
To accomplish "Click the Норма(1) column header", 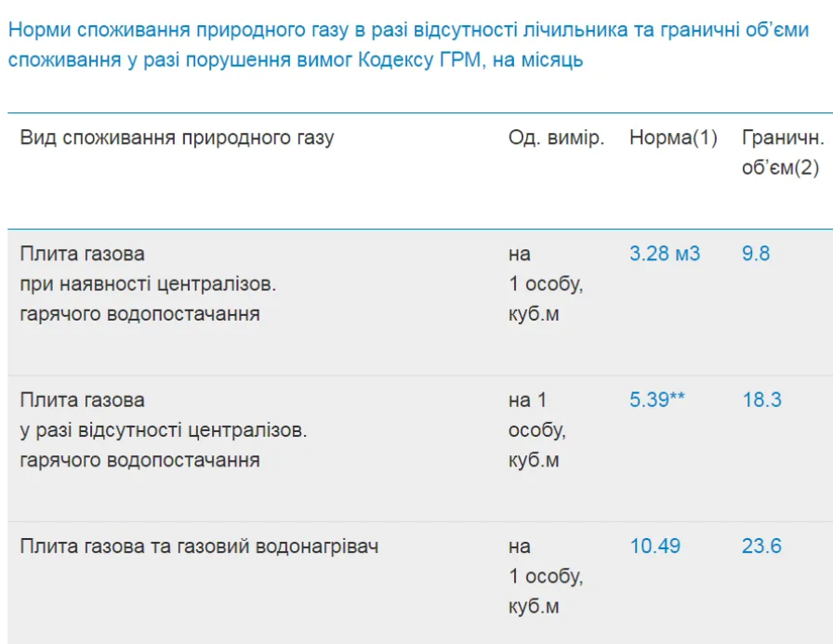I will 673,138.
